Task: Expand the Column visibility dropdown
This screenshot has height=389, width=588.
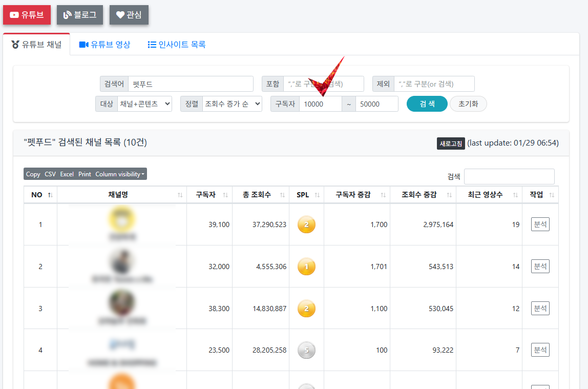Action: coord(120,174)
